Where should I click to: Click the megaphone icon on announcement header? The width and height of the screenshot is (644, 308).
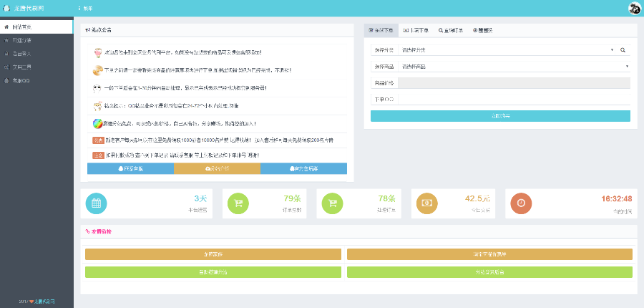pyautogui.click(x=87, y=30)
